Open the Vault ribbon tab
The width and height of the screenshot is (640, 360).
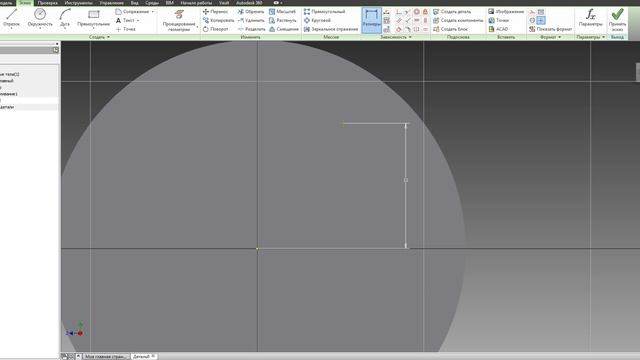coord(224,2)
